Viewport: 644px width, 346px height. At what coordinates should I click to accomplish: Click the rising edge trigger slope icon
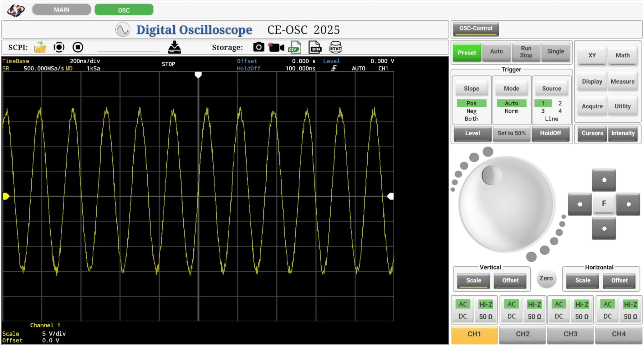(334, 68)
